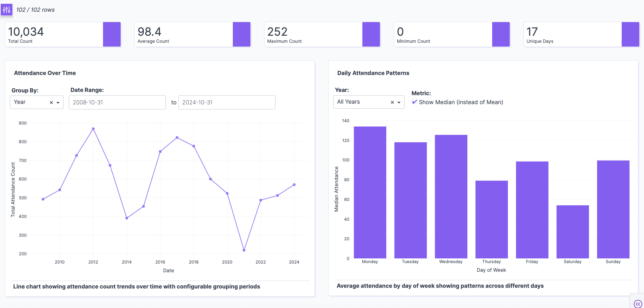Click the end date field 2024-10-31

coord(226,103)
